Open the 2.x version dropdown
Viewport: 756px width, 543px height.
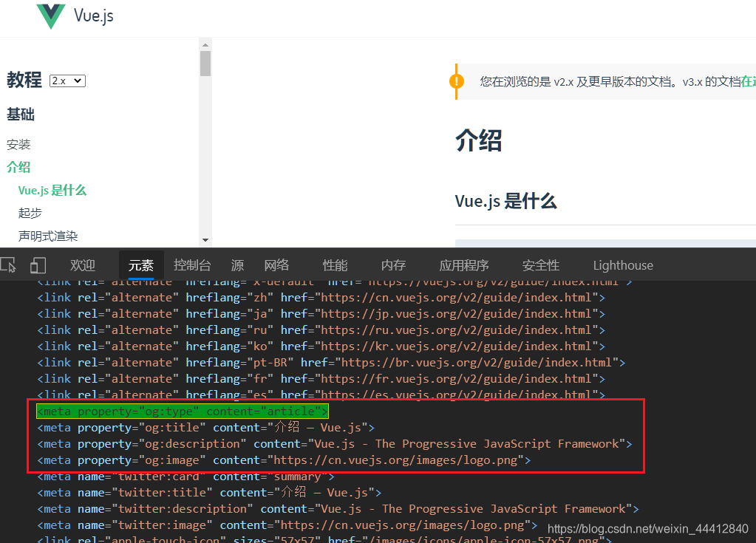point(67,81)
